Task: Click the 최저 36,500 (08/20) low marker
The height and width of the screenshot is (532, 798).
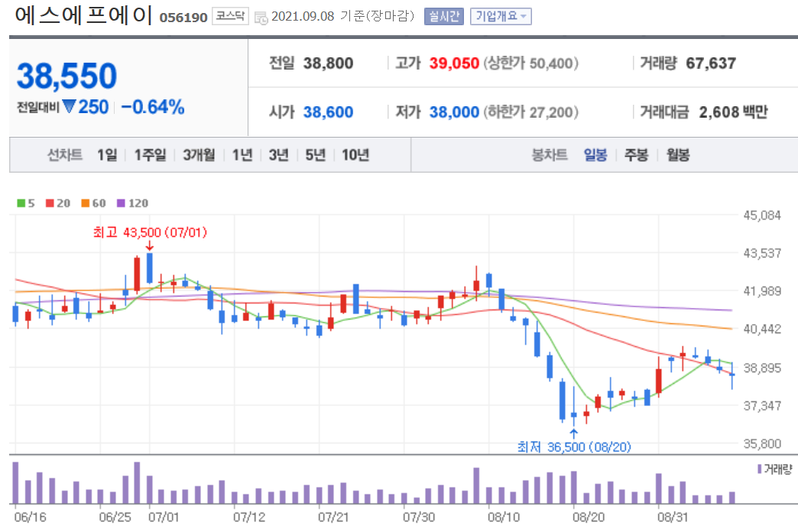Action: [574, 447]
